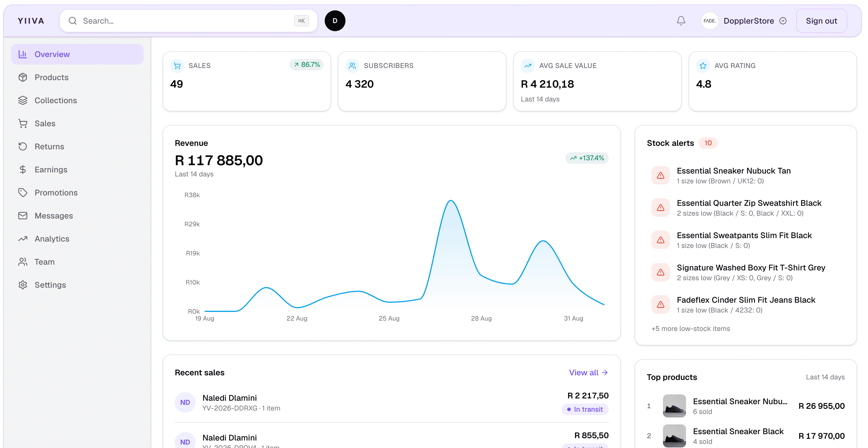
Task: Open the DopplerStore account name
Action: point(748,21)
